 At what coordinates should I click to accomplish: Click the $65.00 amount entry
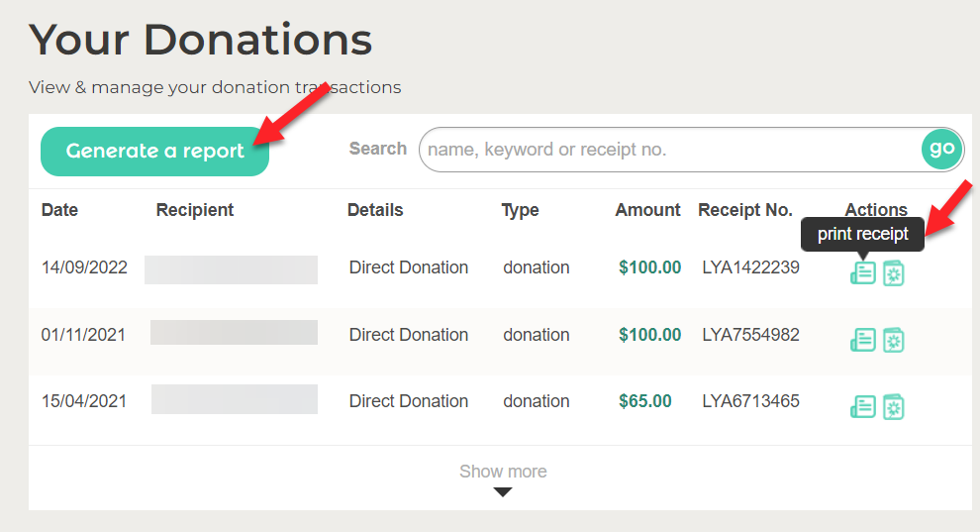coord(645,401)
